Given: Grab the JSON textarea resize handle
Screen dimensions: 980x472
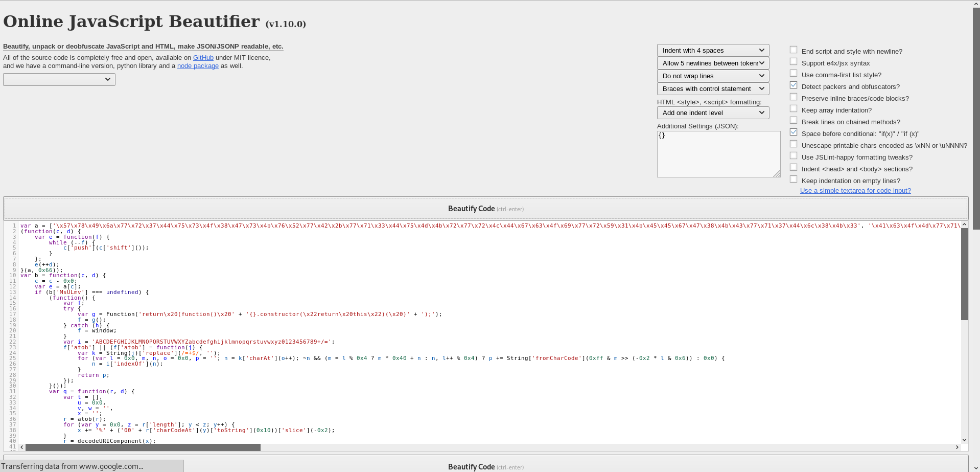Looking at the screenshot, I should [777, 174].
